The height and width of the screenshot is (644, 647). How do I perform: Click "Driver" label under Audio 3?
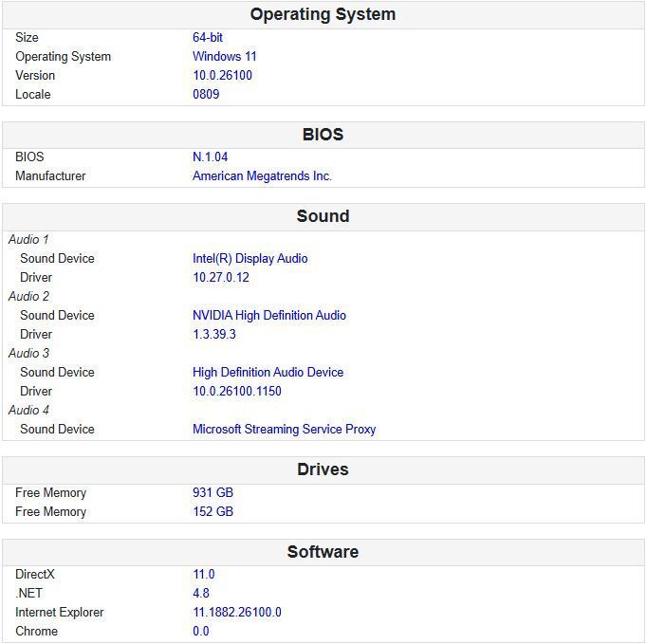click(36, 392)
